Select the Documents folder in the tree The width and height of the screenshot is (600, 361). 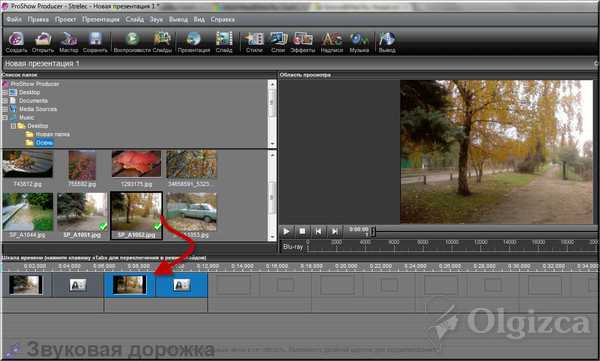point(33,101)
